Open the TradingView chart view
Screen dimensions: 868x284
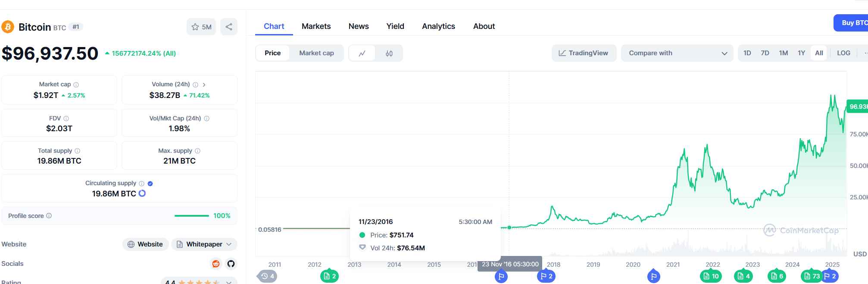(584, 53)
